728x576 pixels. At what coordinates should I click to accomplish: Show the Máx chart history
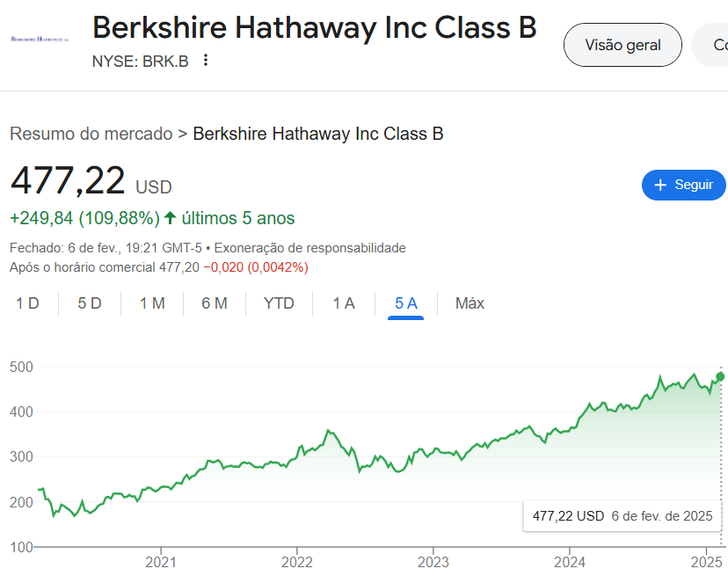tap(470, 303)
